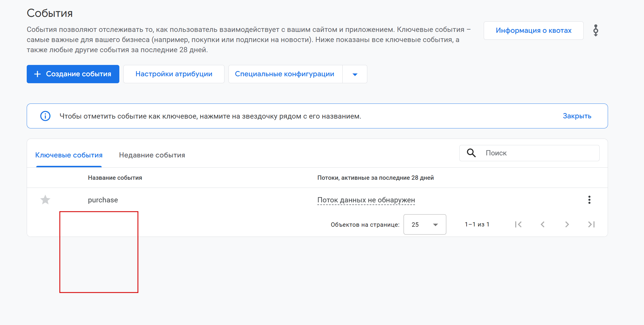Image resolution: width=644 pixels, height=325 pixels.
Task: Open Настройки атрибуции
Action: pyautogui.click(x=174, y=74)
